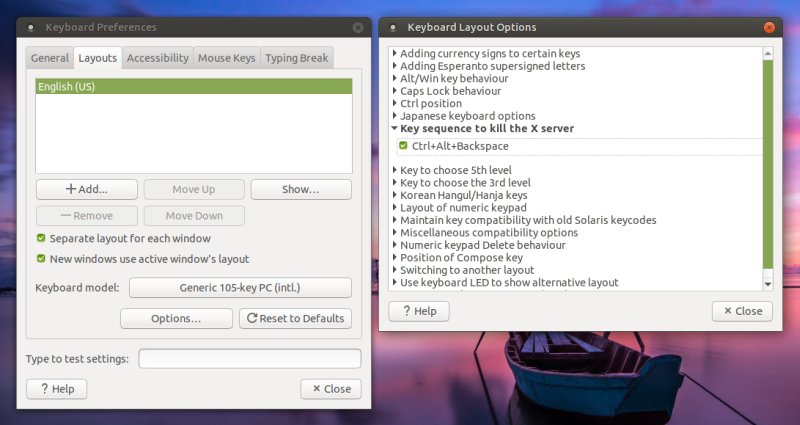Screen dimensions: 800x425
Task: Click the Keyboard Layout Options window icon
Action: pyautogui.click(x=393, y=27)
